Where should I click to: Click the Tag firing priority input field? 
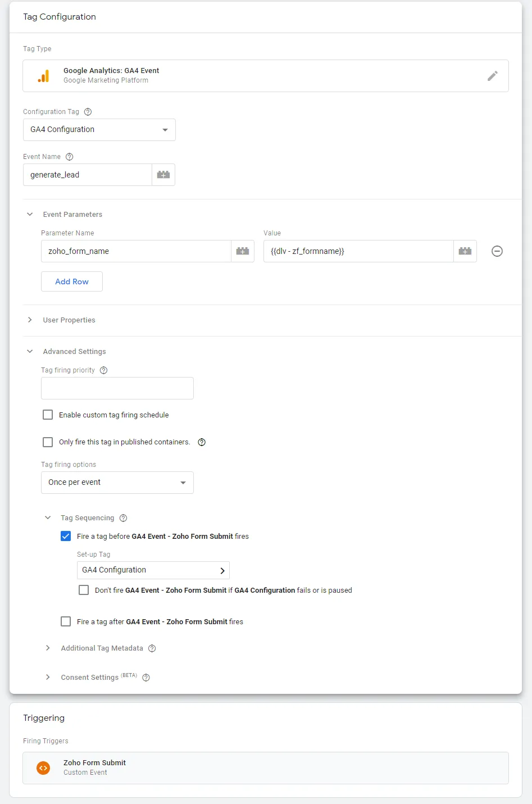[x=117, y=388]
